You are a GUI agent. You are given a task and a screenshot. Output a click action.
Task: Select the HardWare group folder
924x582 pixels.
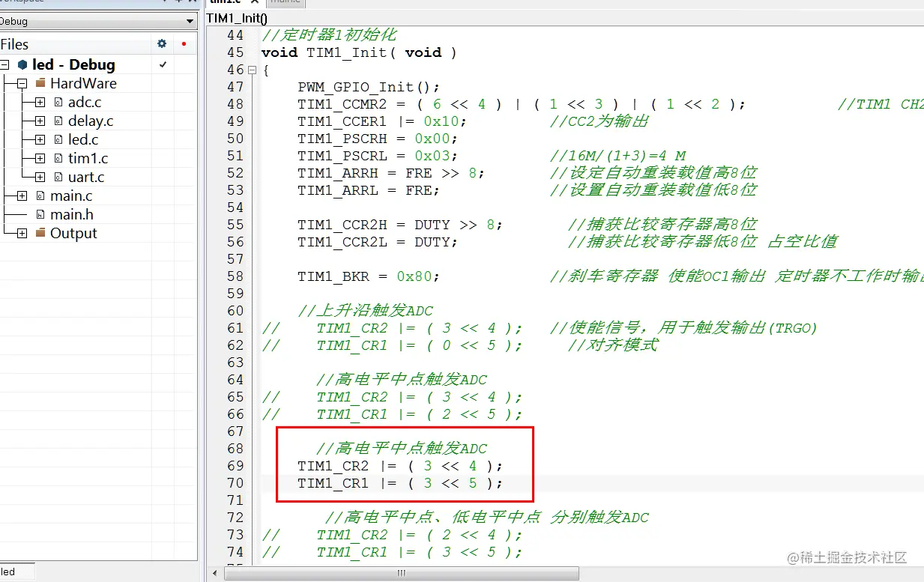(x=83, y=84)
